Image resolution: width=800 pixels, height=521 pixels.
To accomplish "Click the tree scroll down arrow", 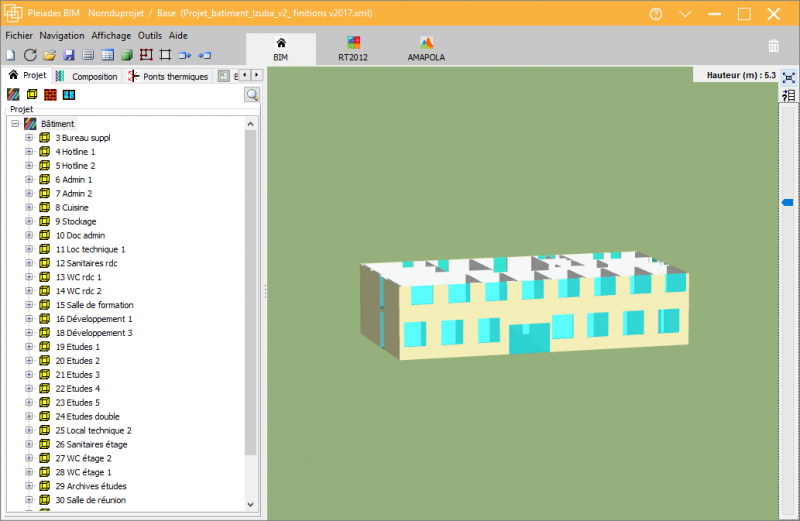I will 250,504.
